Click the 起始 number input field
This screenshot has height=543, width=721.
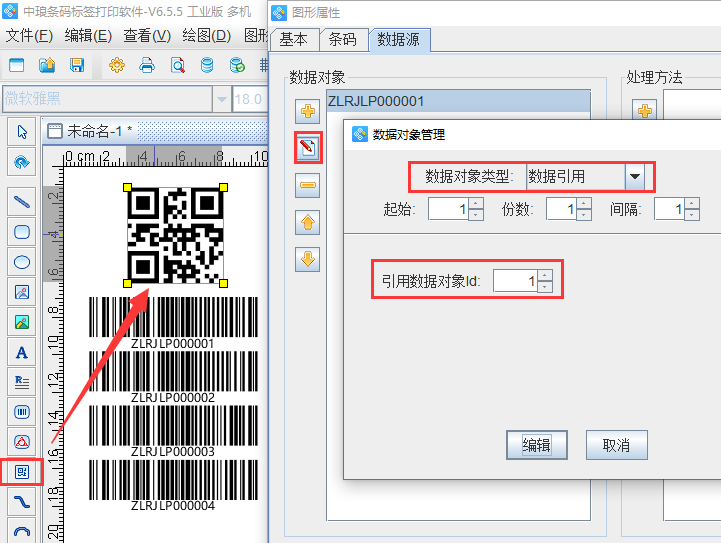click(448, 209)
